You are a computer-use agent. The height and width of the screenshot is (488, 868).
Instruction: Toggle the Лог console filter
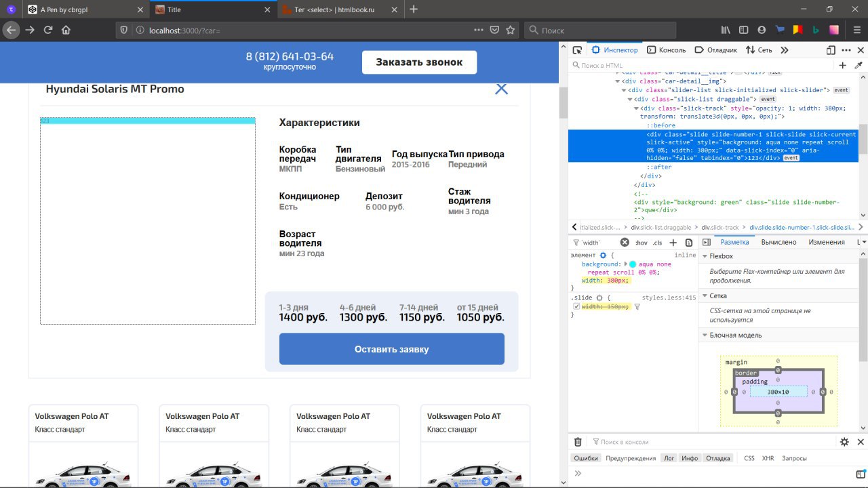[x=669, y=458]
